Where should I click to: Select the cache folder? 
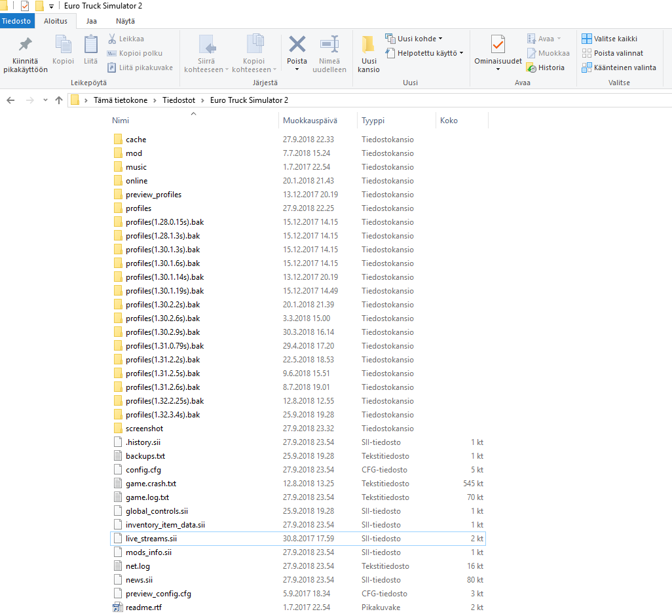tap(298, 140)
